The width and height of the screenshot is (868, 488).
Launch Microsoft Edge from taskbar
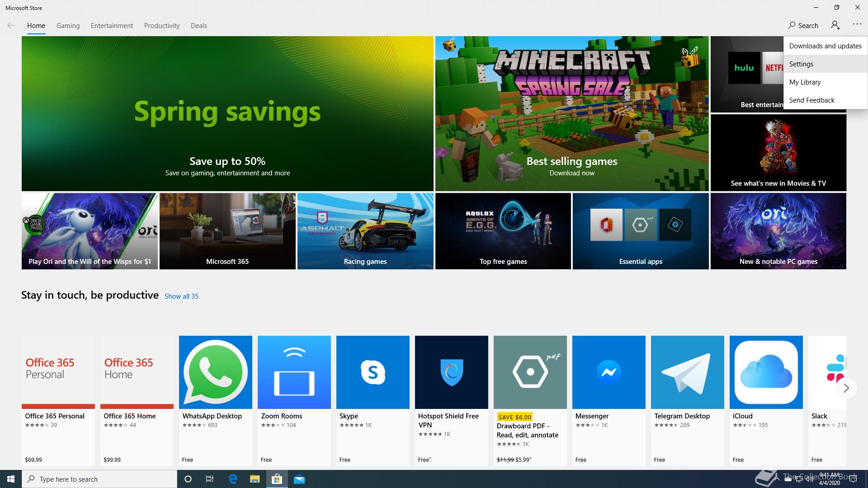pos(233,479)
